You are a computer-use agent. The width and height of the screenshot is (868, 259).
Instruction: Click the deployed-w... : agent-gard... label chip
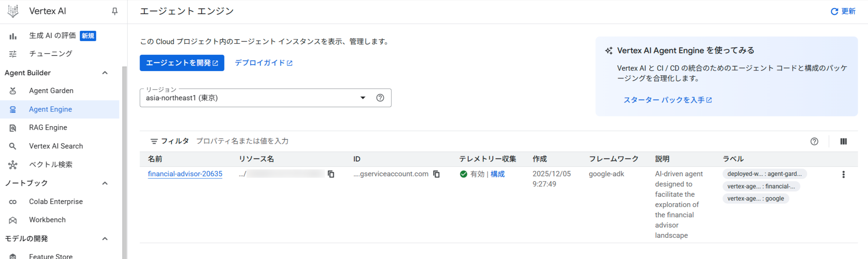pyautogui.click(x=764, y=174)
